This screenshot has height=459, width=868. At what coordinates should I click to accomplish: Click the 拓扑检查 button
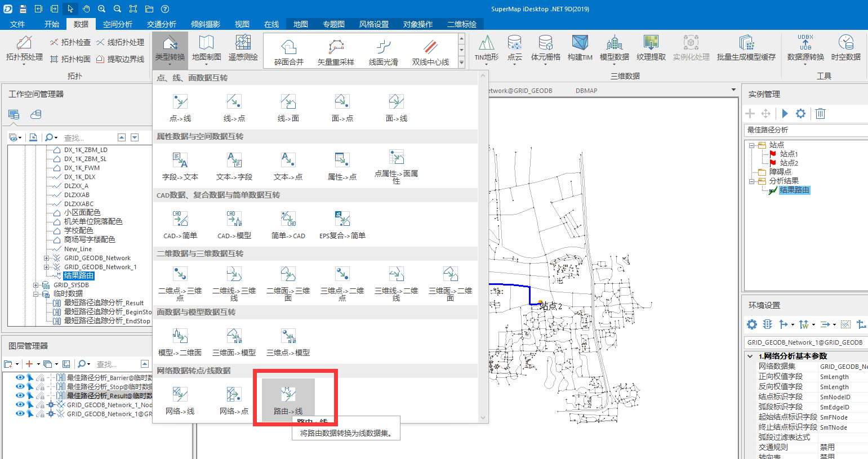pos(70,42)
